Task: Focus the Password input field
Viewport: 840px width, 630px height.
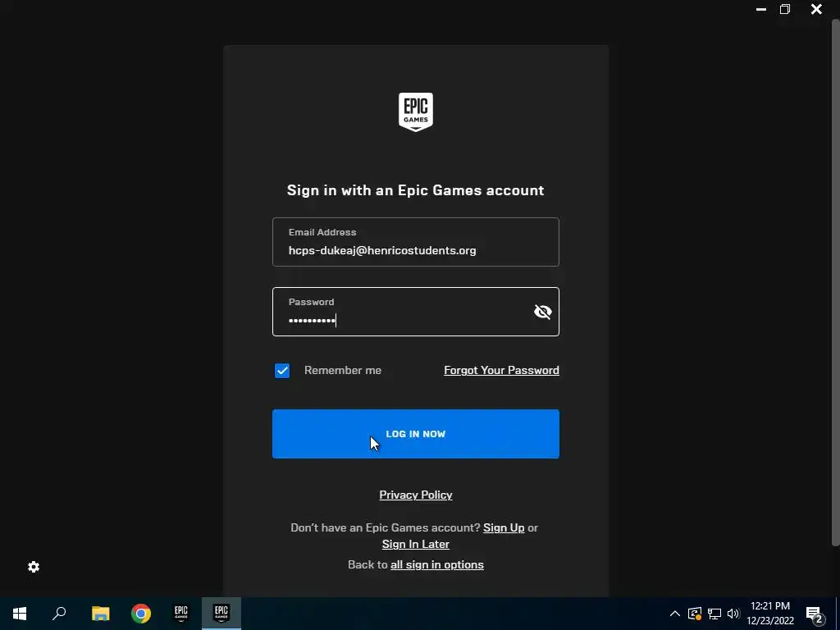Action: point(416,312)
